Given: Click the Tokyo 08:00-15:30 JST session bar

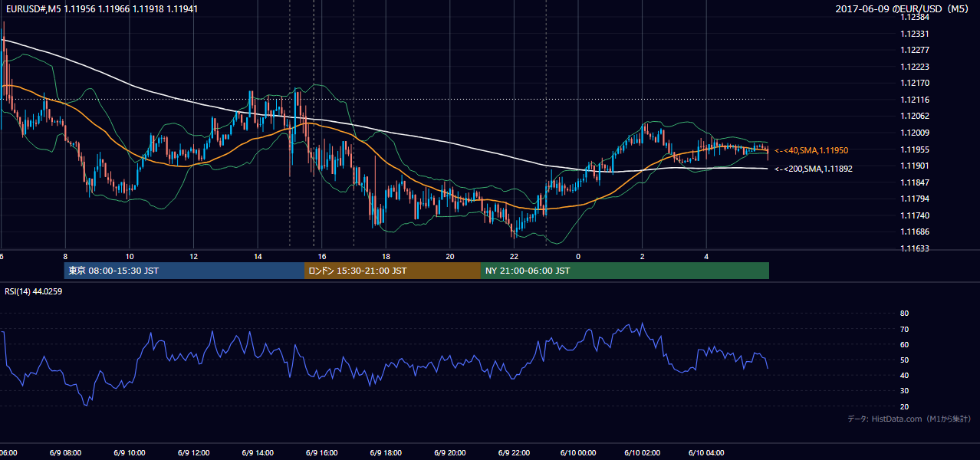Looking at the screenshot, I should [184, 271].
